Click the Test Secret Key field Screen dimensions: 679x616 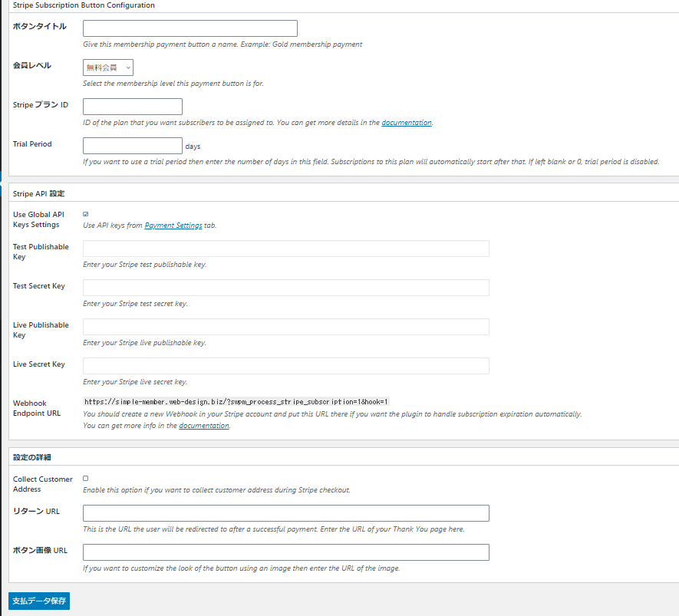[x=286, y=288]
